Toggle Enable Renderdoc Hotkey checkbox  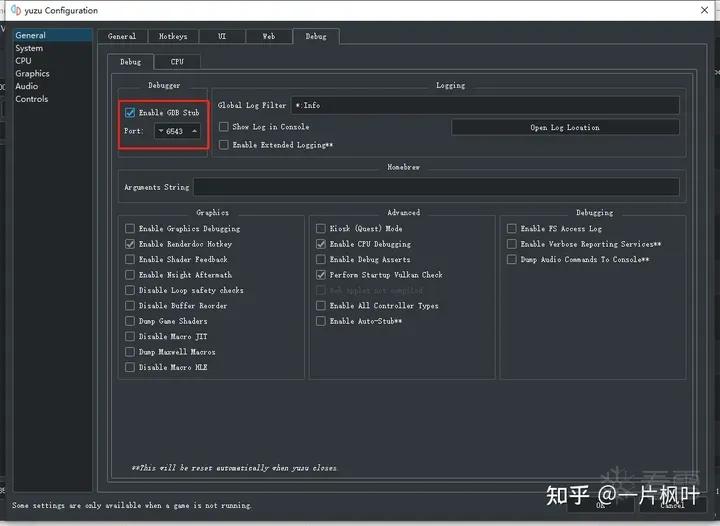pos(130,244)
